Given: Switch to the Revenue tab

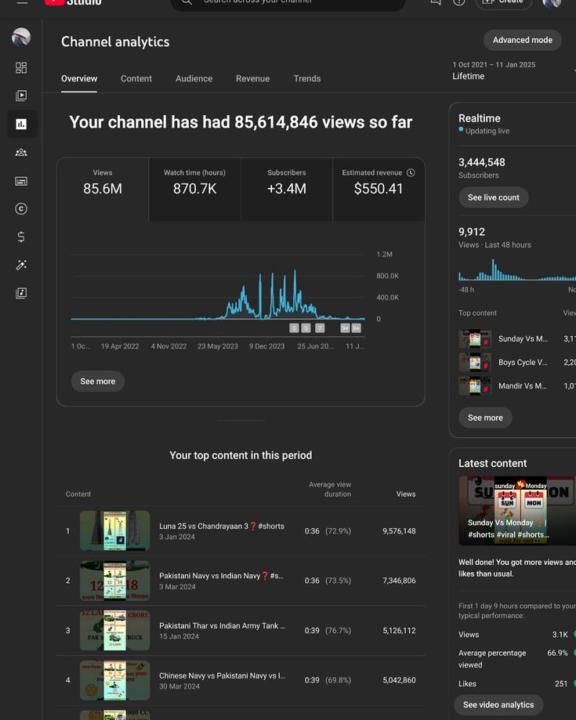Looking at the screenshot, I should click(x=253, y=79).
